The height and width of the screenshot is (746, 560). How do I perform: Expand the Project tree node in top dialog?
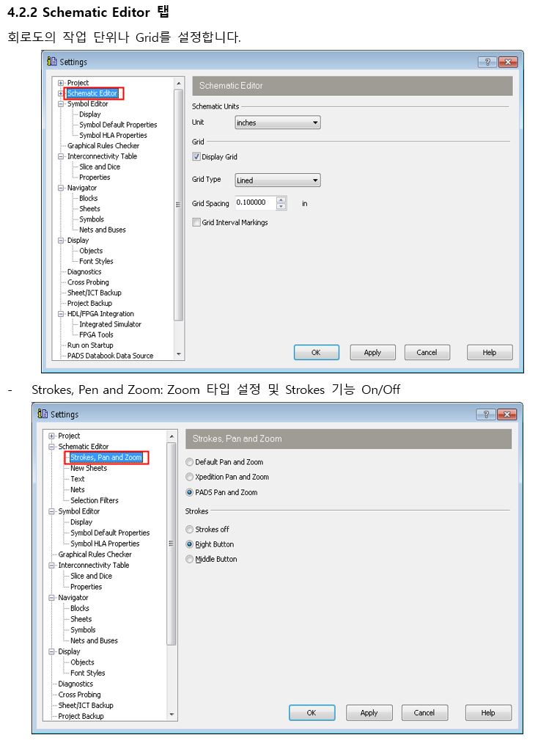tap(62, 83)
